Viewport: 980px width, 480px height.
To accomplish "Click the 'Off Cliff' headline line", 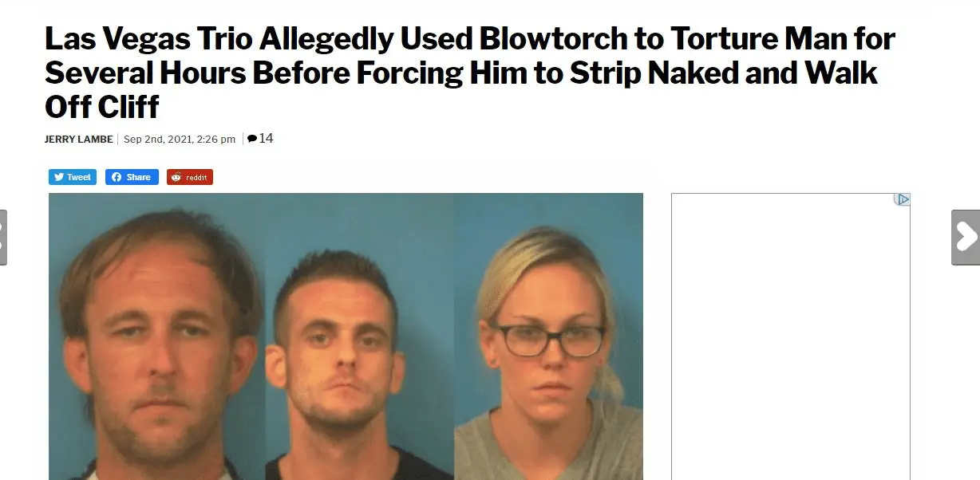I will tap(102, 105).
